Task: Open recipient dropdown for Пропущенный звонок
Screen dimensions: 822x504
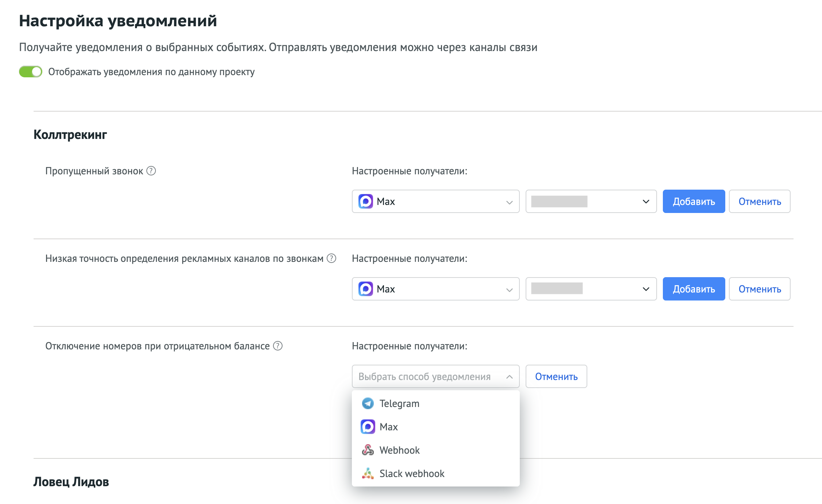Action: pos(591,201)
